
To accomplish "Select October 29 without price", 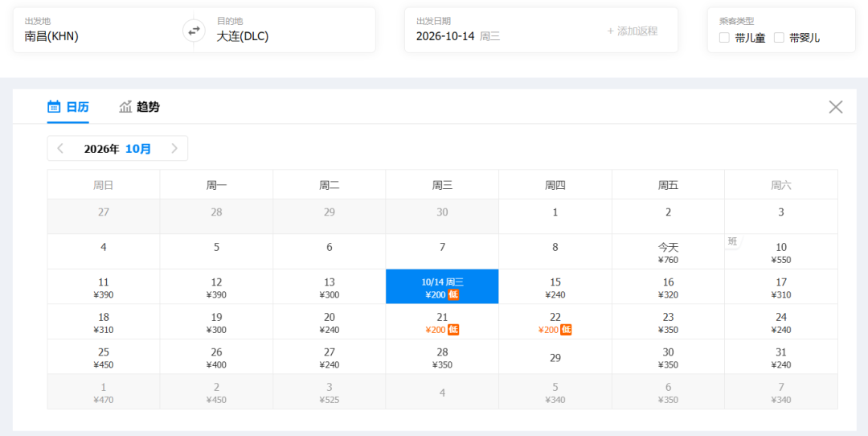I will 555,357.
